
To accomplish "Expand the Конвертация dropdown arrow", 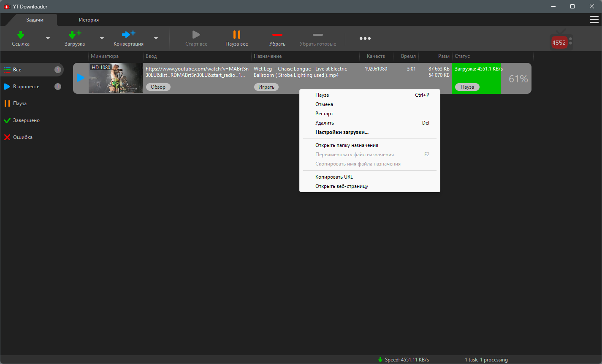I will (156, 38).
